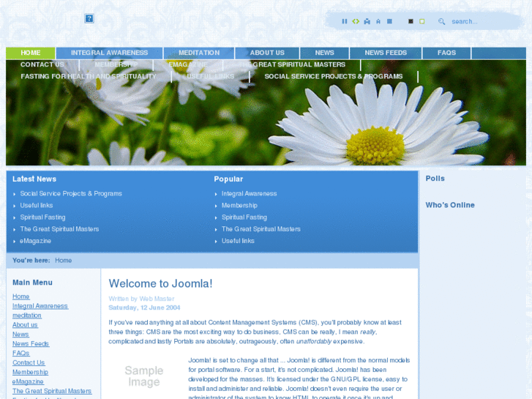Select the green angle-brackets wide layout icon
The width and height of the screenshot is (532, 399).
(356, 21)
